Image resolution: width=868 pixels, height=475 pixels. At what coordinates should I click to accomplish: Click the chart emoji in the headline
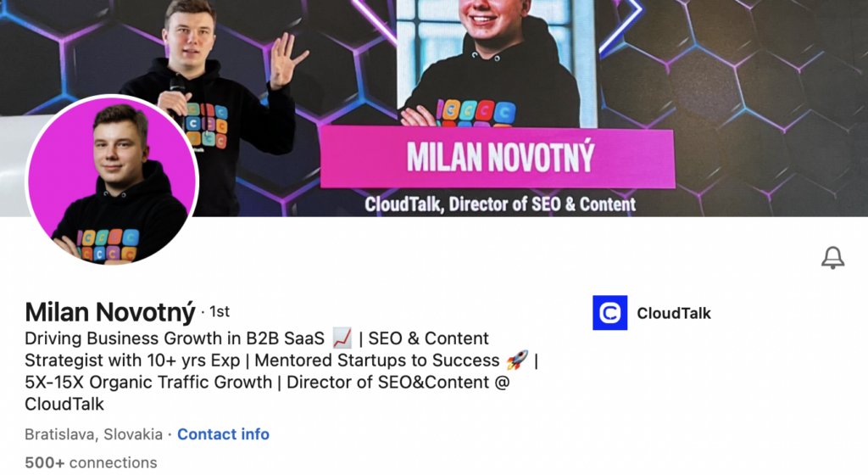(342, 338)
